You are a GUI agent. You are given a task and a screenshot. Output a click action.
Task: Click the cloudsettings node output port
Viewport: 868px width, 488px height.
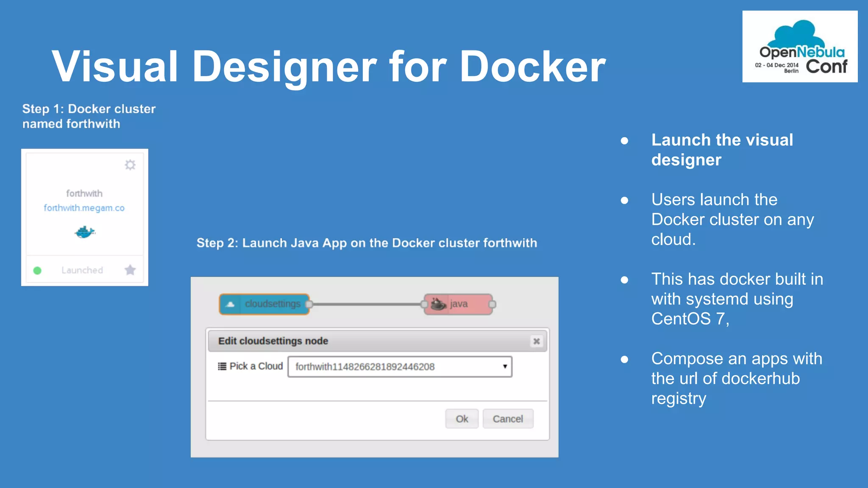309,304
